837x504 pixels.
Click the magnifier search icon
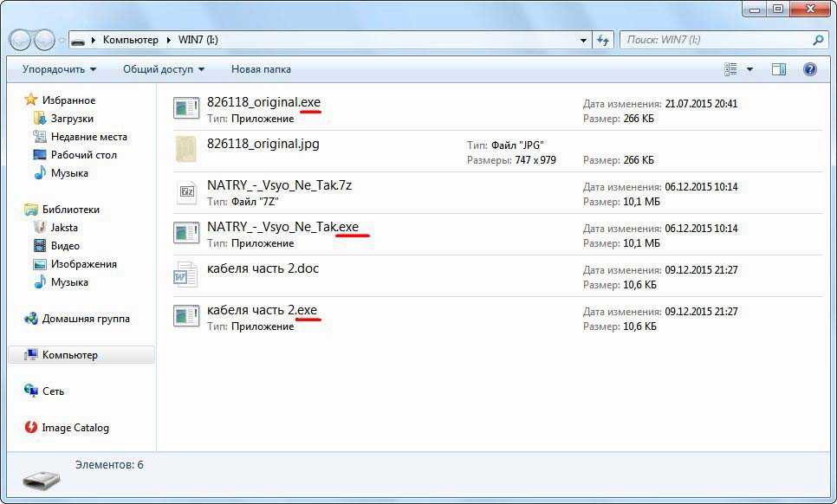click(818, 40)
